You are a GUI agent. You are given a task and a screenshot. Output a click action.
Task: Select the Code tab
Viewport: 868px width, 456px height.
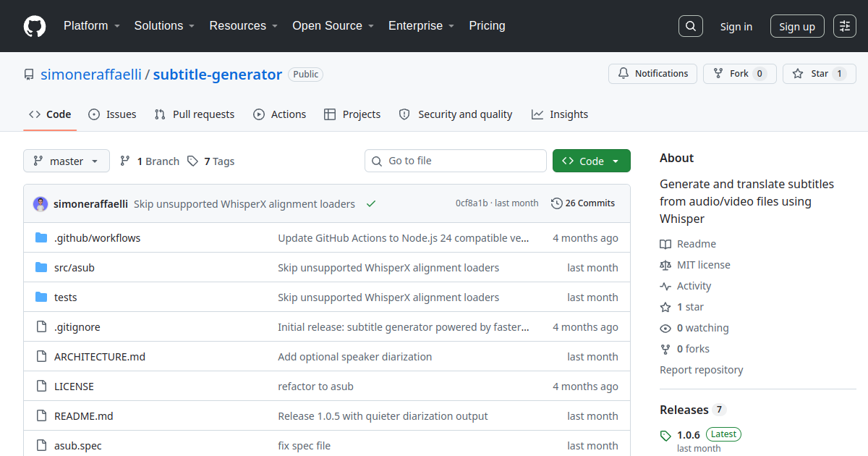(x=50, y=114)
